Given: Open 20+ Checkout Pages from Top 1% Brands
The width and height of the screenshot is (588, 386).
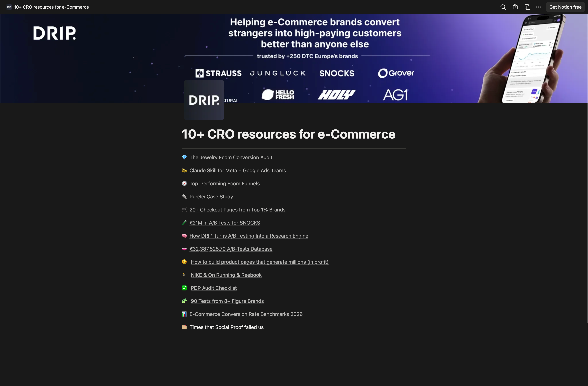Looking at the screenshot, I should [237, 210].
